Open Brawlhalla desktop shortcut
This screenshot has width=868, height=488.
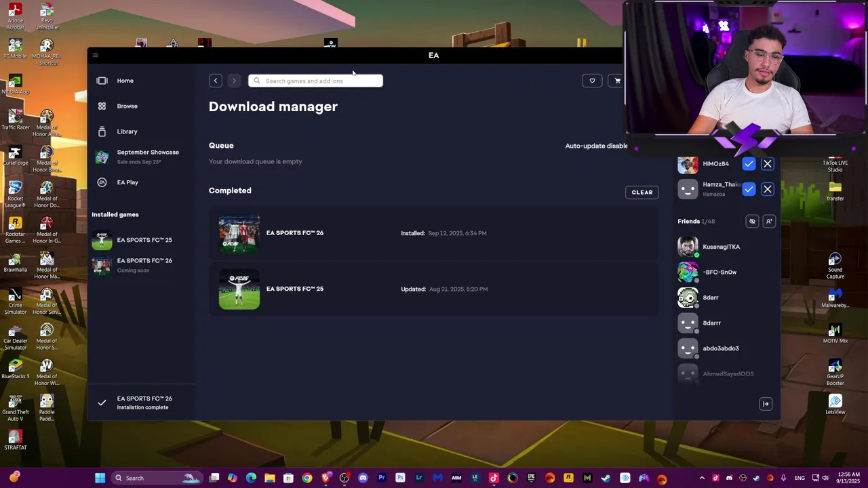pos(15,263)
